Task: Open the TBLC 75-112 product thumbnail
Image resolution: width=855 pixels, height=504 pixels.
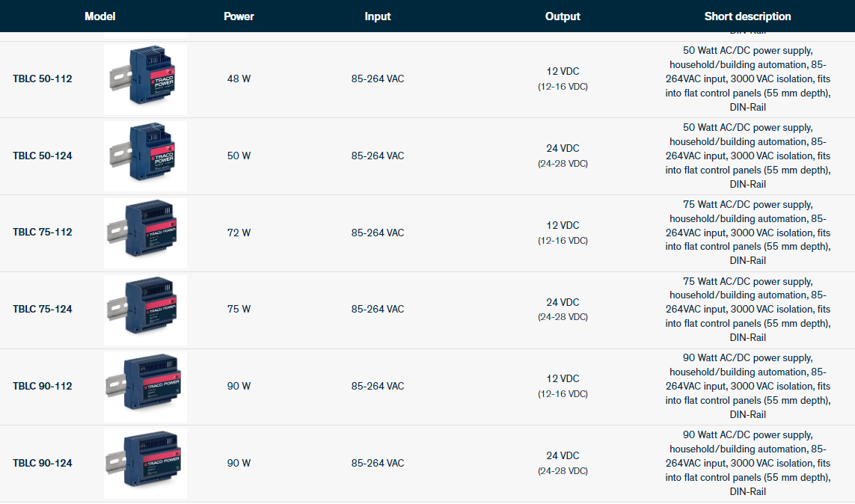Action: 145,233
